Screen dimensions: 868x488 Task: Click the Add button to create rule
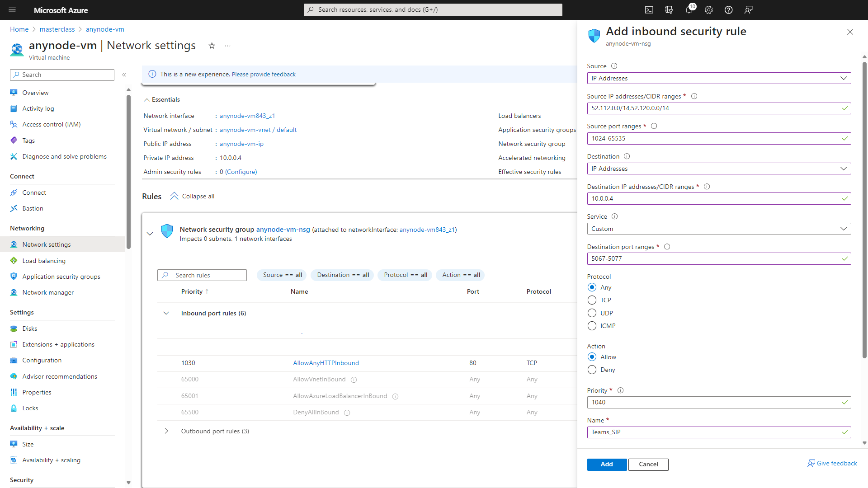(x=607, y=465)
